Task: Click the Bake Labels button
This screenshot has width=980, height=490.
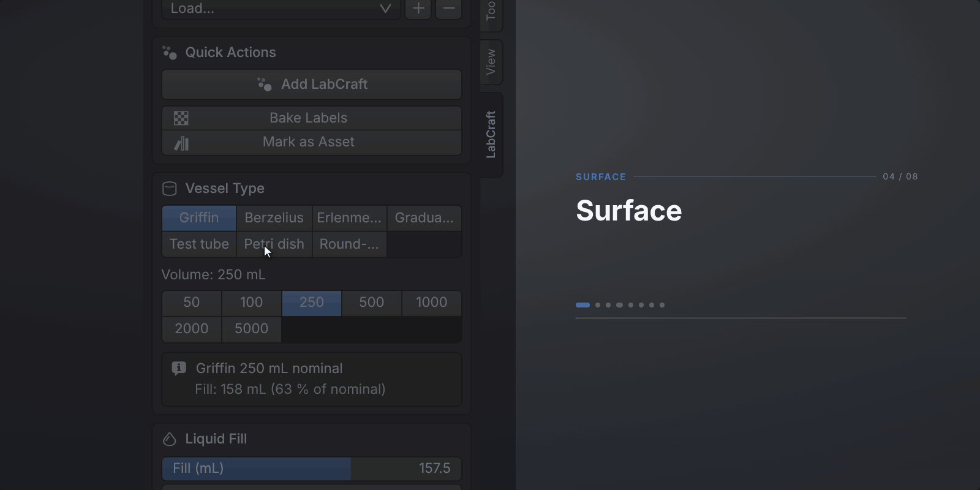Action: pos(312,118)
